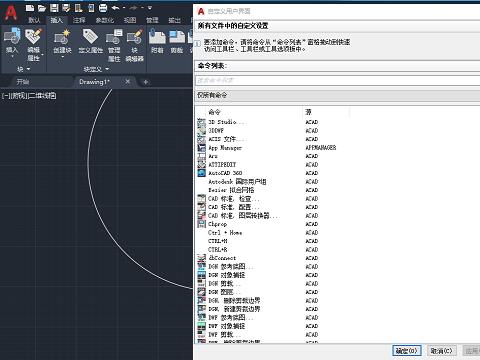Select the ACIS 文件... command row
480x360 pixels.
pyautogui.click(x=337, y=139)
